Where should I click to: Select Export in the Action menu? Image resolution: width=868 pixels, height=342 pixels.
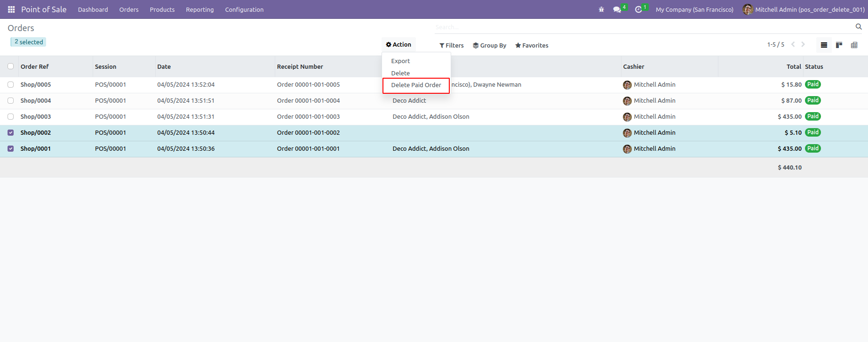pyautogui.click(x=400, y=61)
